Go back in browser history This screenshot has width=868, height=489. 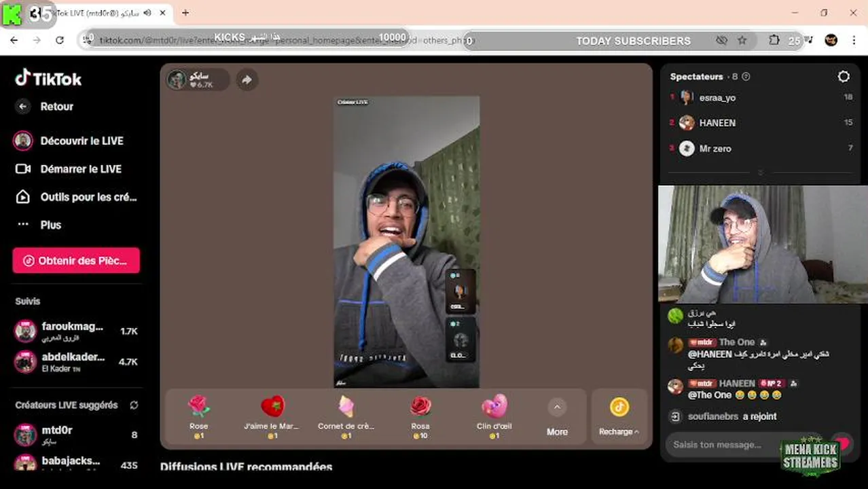tap(14, 40)
